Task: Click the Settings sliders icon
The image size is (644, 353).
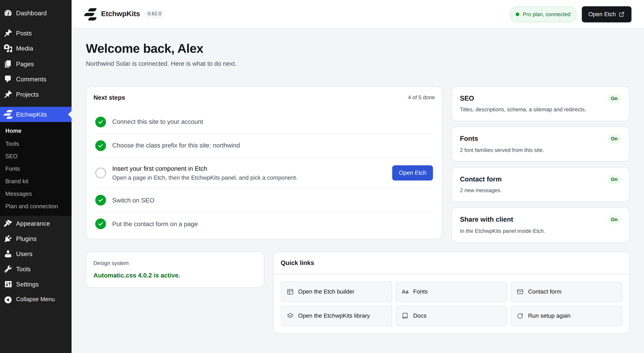Action: (x=8, y=284)
